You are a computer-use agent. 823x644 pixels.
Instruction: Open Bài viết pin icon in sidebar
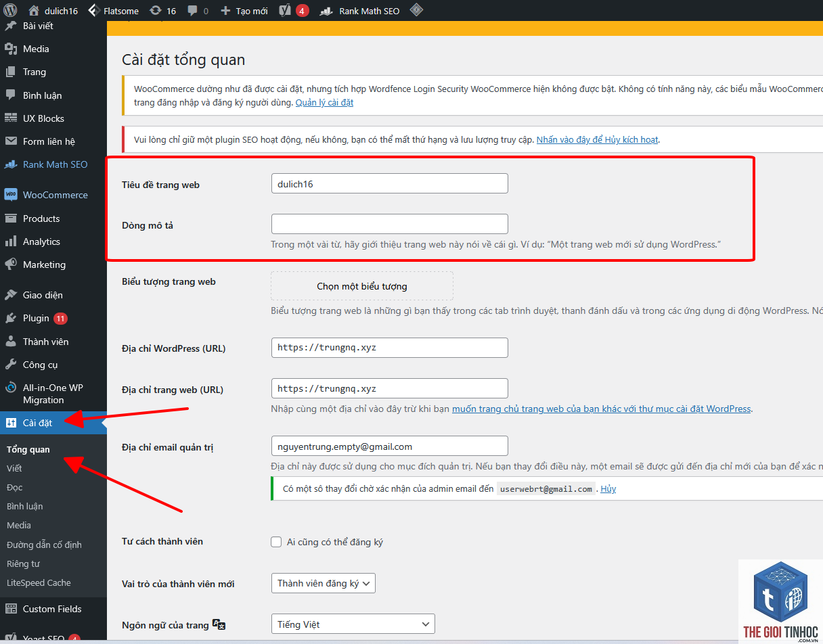[10, 26]
